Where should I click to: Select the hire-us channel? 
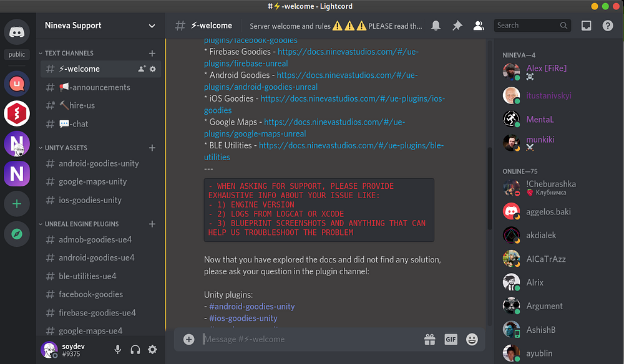click(x=100, y=105)
